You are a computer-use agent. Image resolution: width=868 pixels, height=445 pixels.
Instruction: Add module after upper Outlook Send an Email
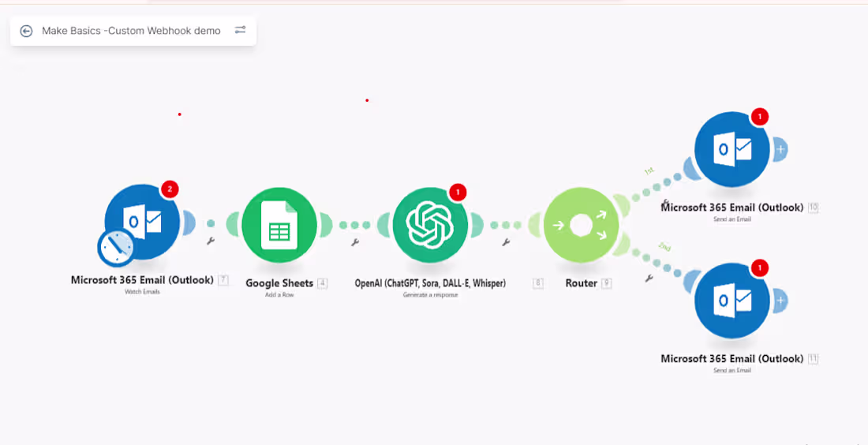[x=780, y=149]
